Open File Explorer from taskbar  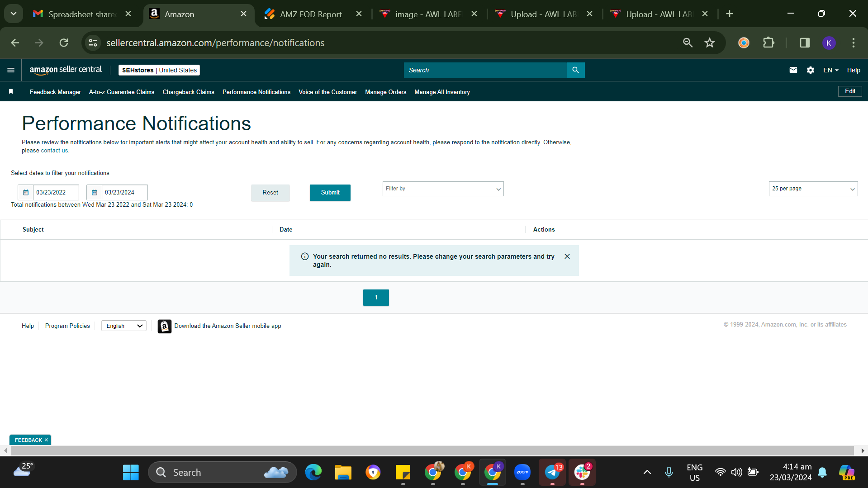[343, 472]
